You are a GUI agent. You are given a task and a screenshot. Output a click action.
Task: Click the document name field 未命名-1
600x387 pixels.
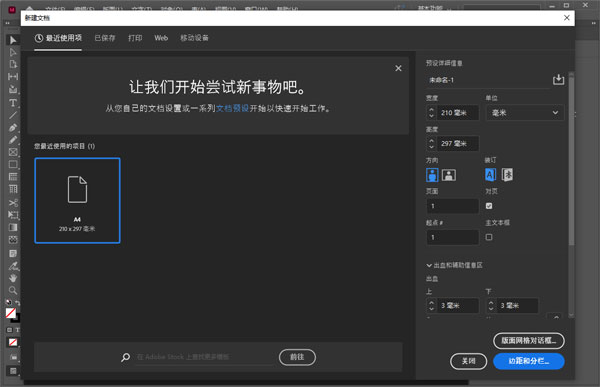(x=488, y=80)
